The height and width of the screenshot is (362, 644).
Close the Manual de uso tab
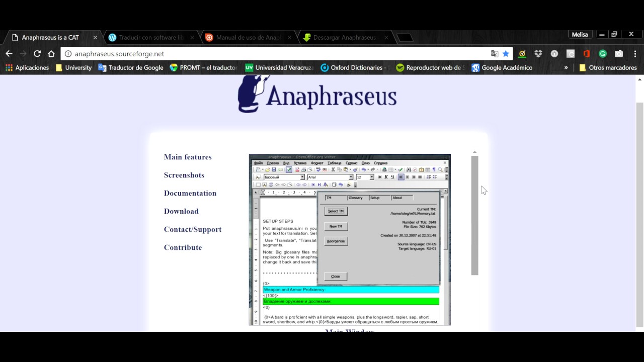tap(289, 38)
